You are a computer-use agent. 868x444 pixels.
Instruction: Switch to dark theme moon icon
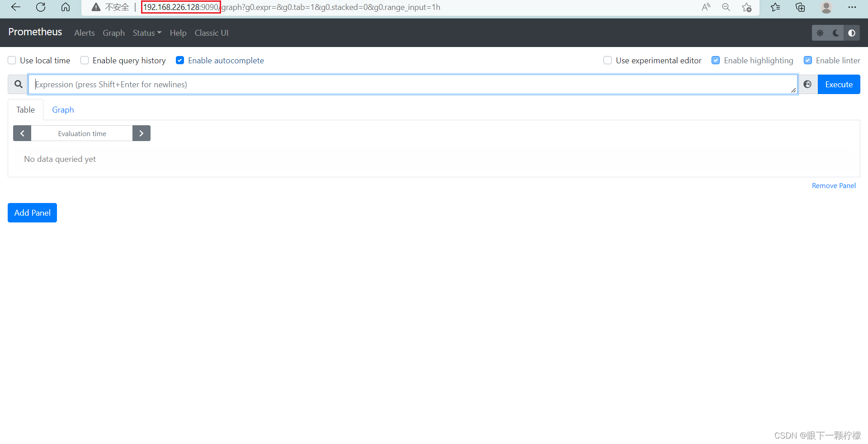click(836, 33)
